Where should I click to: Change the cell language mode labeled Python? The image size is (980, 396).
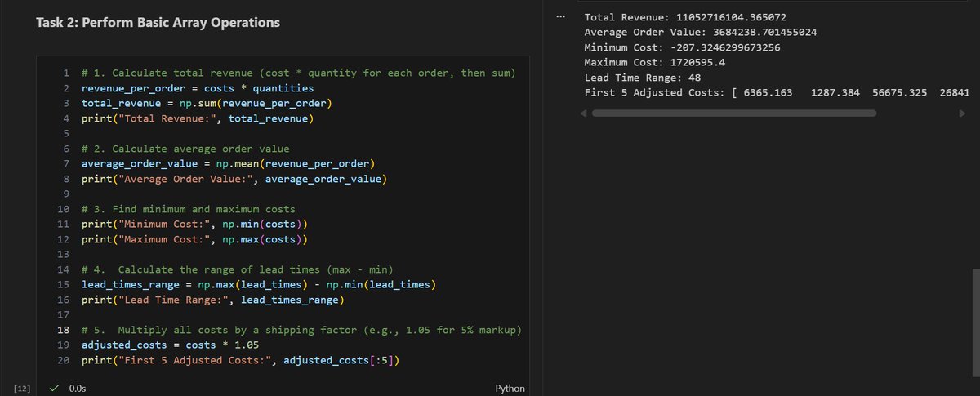pos(510,389)
